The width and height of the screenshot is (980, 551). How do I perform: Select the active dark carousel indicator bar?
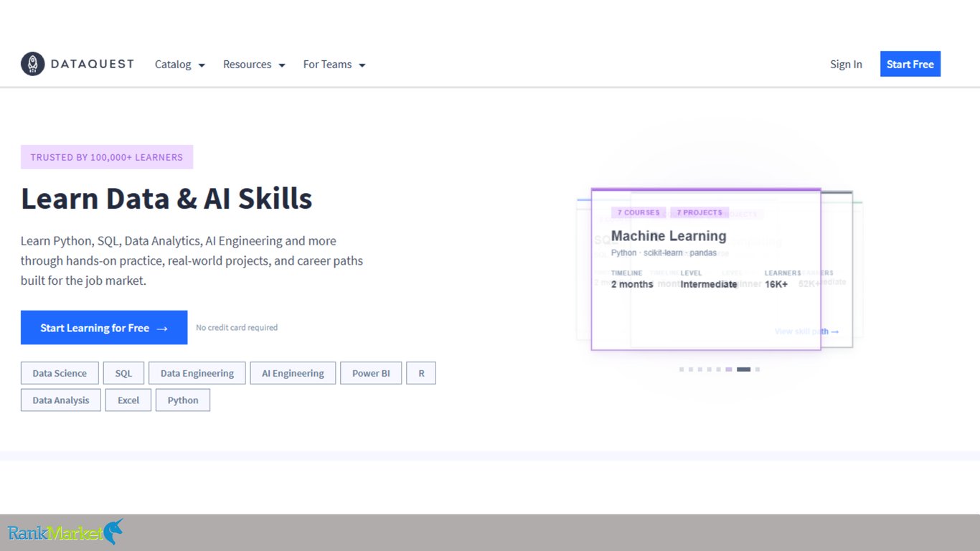point(744,369)
